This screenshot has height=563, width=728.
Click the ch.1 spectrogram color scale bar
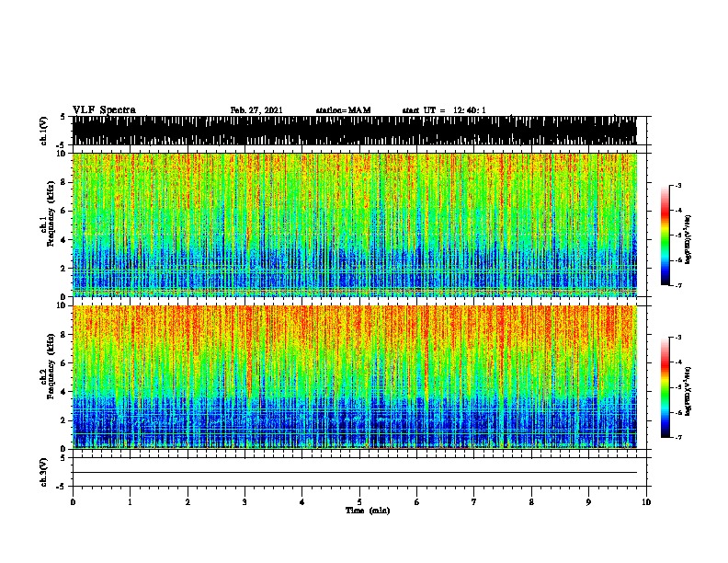click(665, 236)
